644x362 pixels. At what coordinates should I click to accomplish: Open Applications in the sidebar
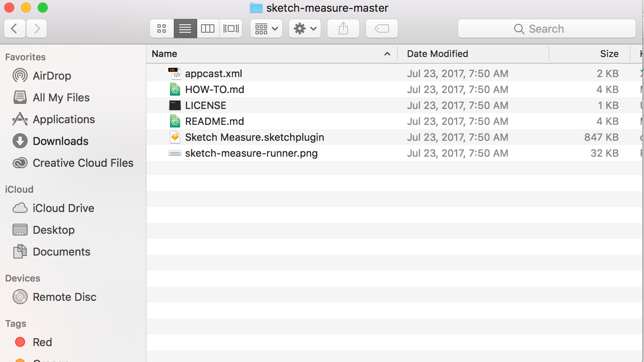[64, 119]
